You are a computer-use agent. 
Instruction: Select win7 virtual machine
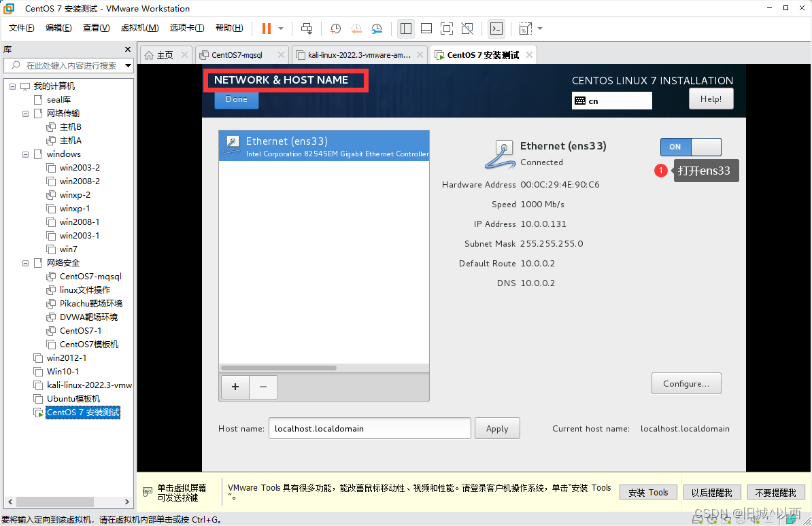tap(68, 249)
